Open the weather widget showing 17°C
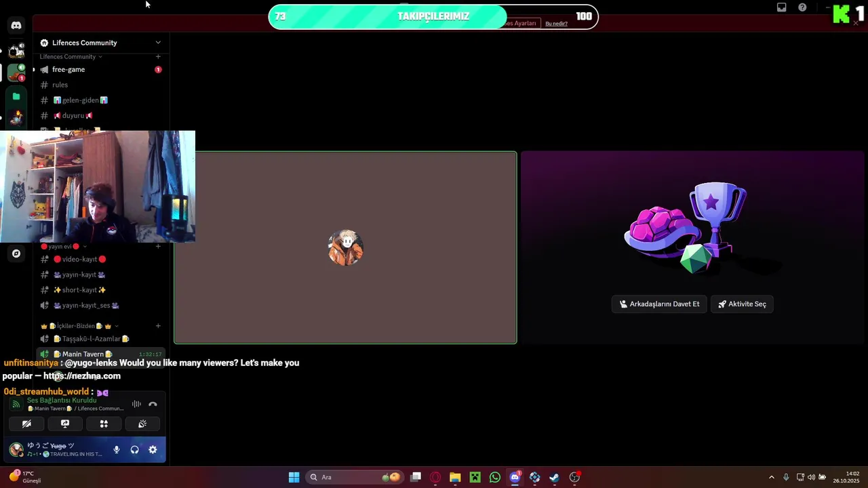 pyautogui.click(x=26, y=477)
